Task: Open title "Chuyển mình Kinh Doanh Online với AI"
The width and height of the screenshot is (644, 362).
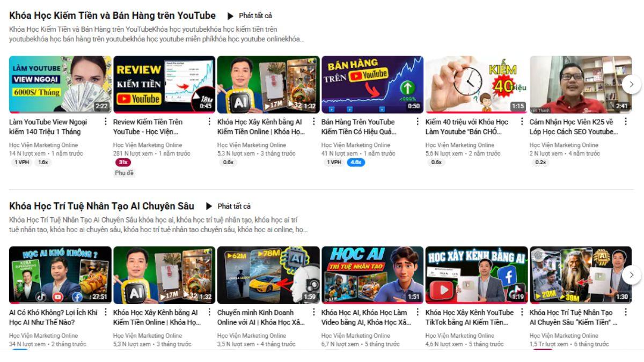Action: coord(261,317)
